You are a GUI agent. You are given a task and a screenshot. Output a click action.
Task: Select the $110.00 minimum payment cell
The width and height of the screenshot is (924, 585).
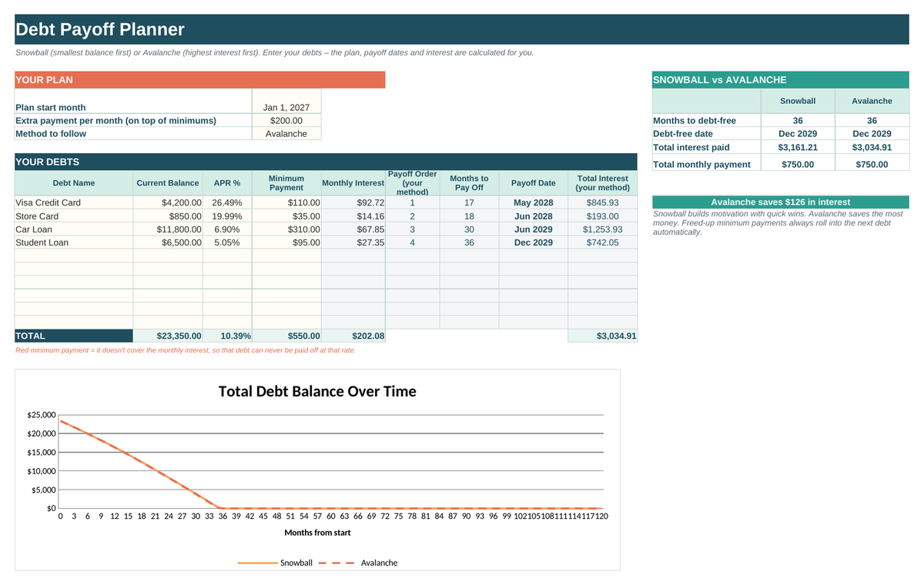[x=286, y=203]
